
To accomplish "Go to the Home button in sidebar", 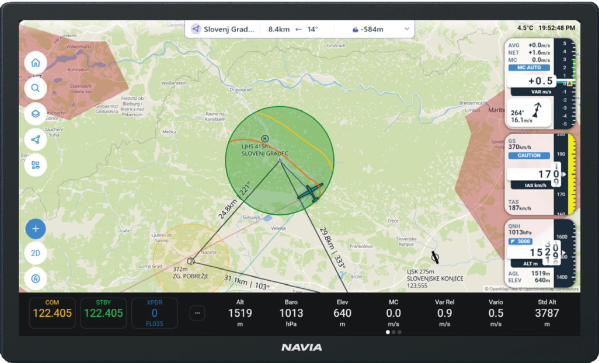I will (x=36, y=63).
